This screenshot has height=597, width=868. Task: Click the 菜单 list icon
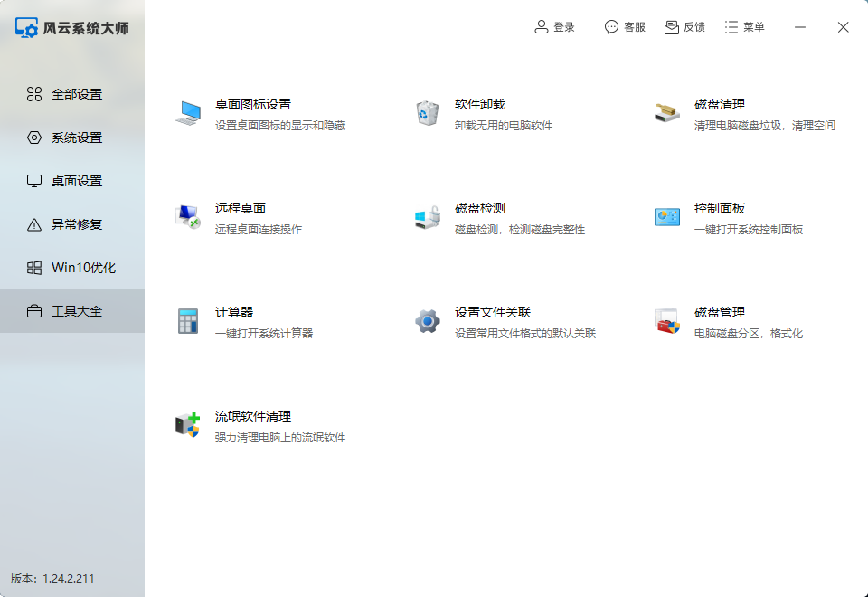click(x=731, y=27)
